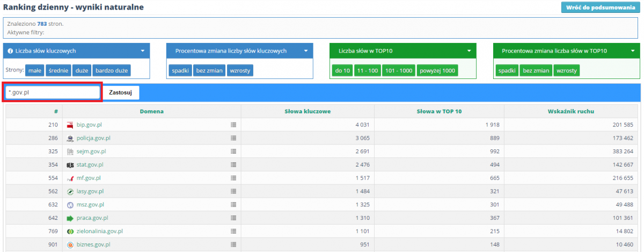Filter by duże sites
This screenshot has width=644, height=252.
point(82,70)
